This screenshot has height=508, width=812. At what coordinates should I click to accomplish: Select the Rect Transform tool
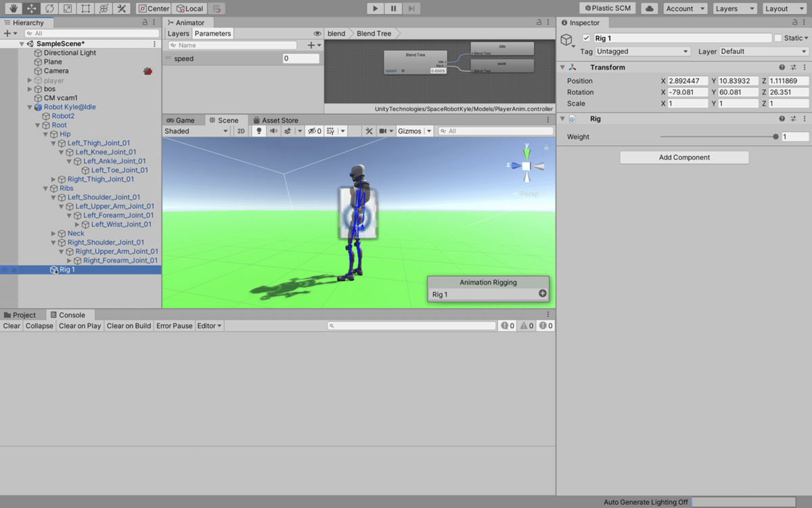tap(85, 8)
